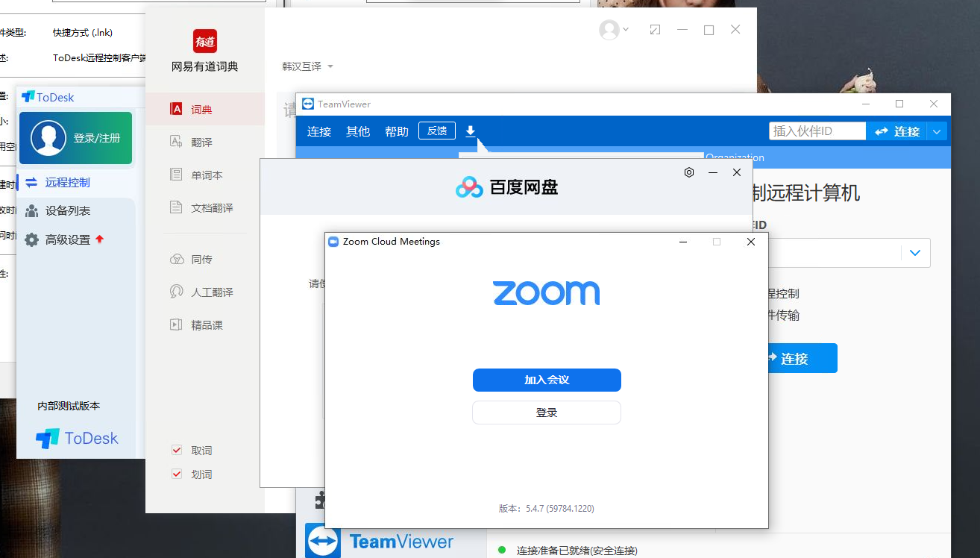Click 登录 button in Zoom

point(547,413)
